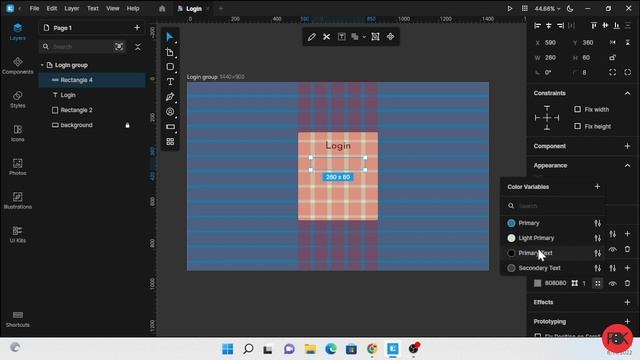Screen dimensions: 640x360
Task: Flip selection horizontally
Action: click(x=613, y=42)
